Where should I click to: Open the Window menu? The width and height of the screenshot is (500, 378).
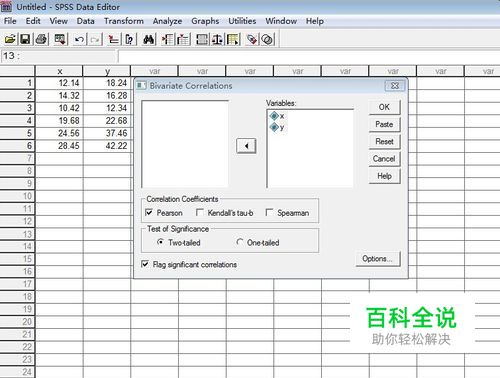coord(281,21)
